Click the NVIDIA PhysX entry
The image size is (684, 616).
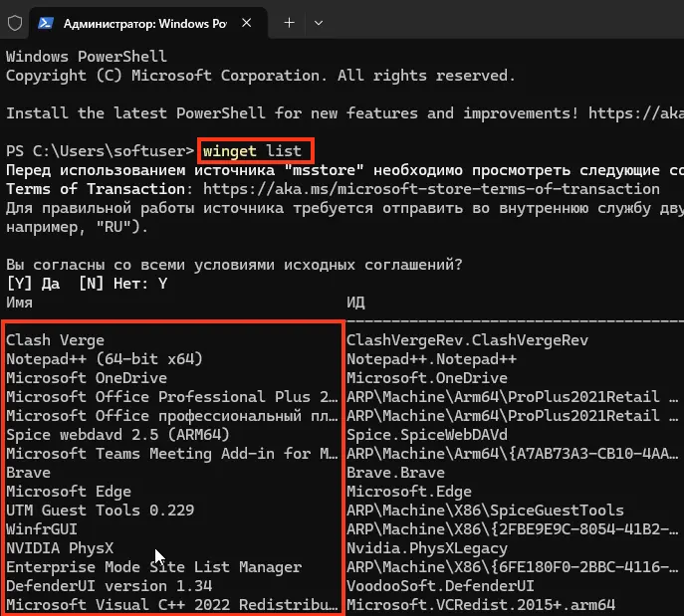point(60,548)
